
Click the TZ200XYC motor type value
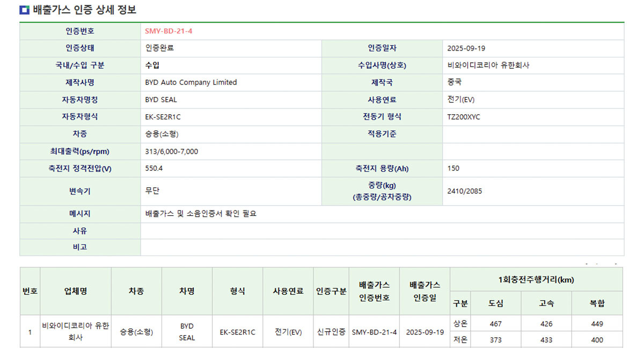[x=464, y=117]
